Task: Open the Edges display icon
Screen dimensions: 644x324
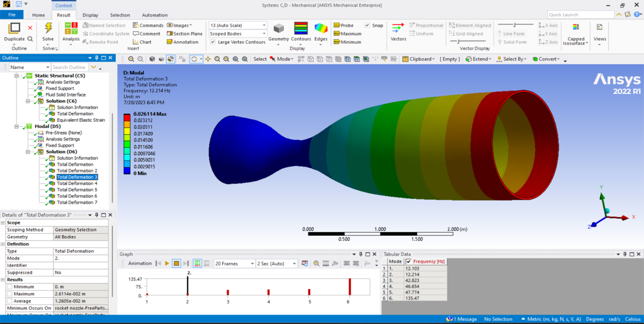Action: 321,29
